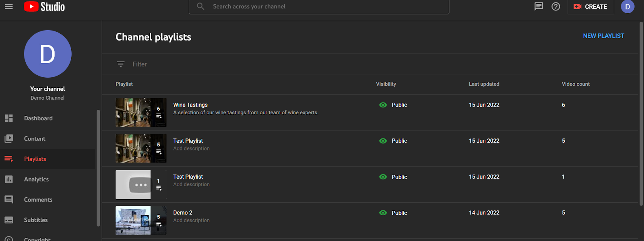Click the Dashboard icon in the sidebar
The image size is (644, 241).
click(x=9, y=118)
